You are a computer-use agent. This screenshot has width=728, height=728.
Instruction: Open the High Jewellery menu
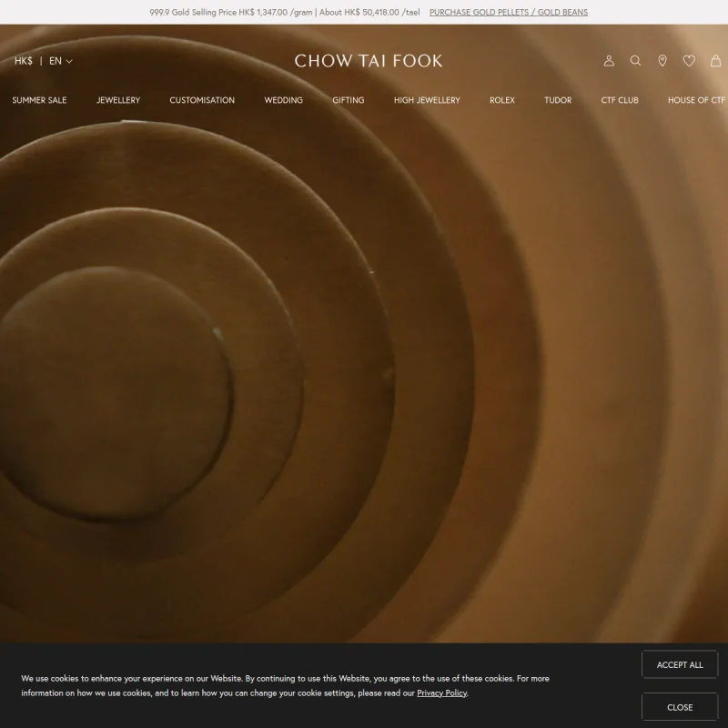(x=427, y=100)
